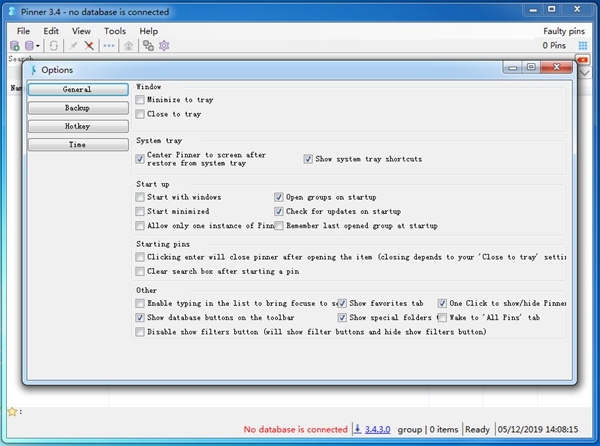Screen dimensions: 600x446
Task: Click the Options dialog pin icon
Action: click(34, 70)
